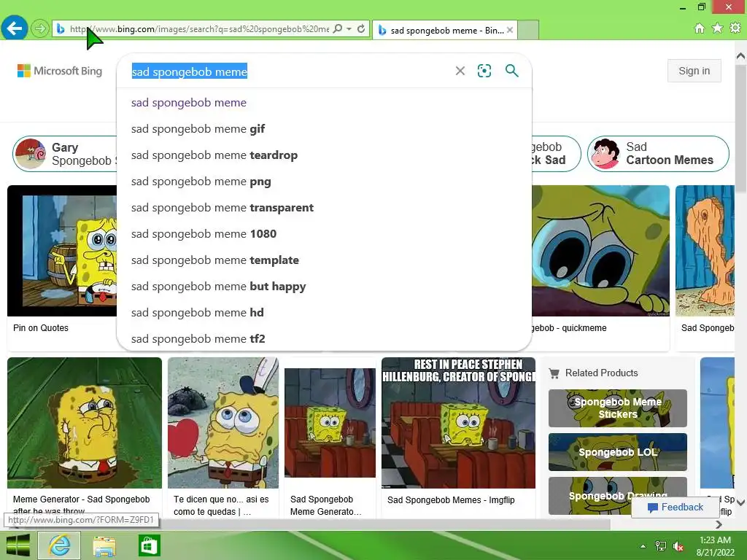
Task: Pick the first plain 'sad spongebob meme' suggestion
Action: (324, 103)
